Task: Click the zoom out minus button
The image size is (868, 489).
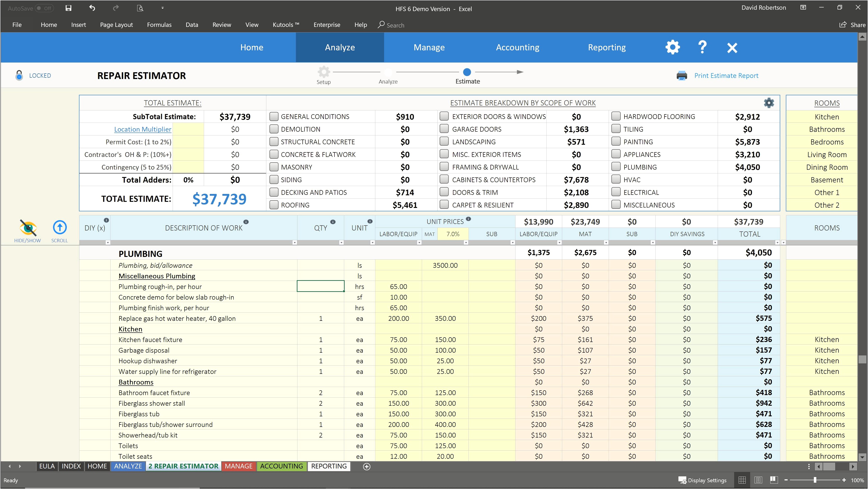Action: [786, 480]
